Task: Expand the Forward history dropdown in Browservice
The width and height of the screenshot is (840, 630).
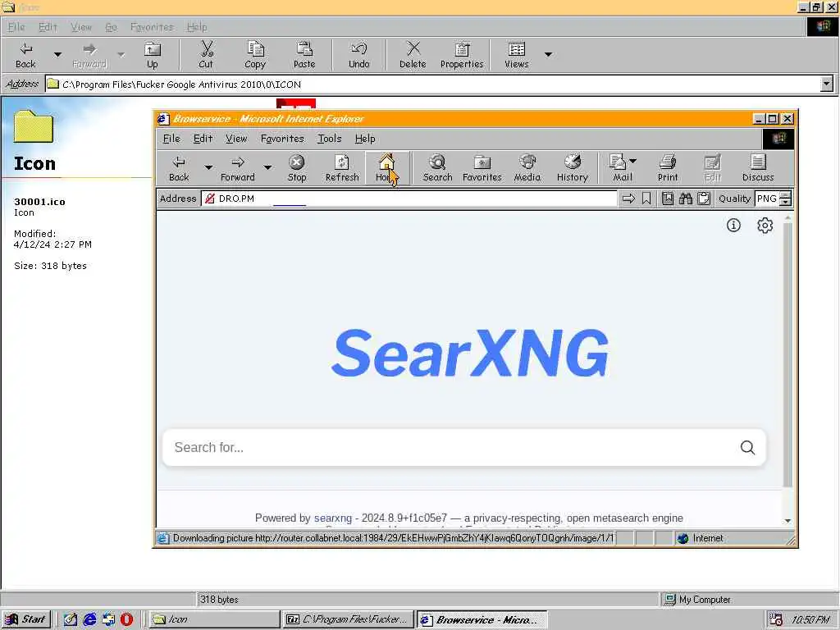Action: click(x=267, y=167)
